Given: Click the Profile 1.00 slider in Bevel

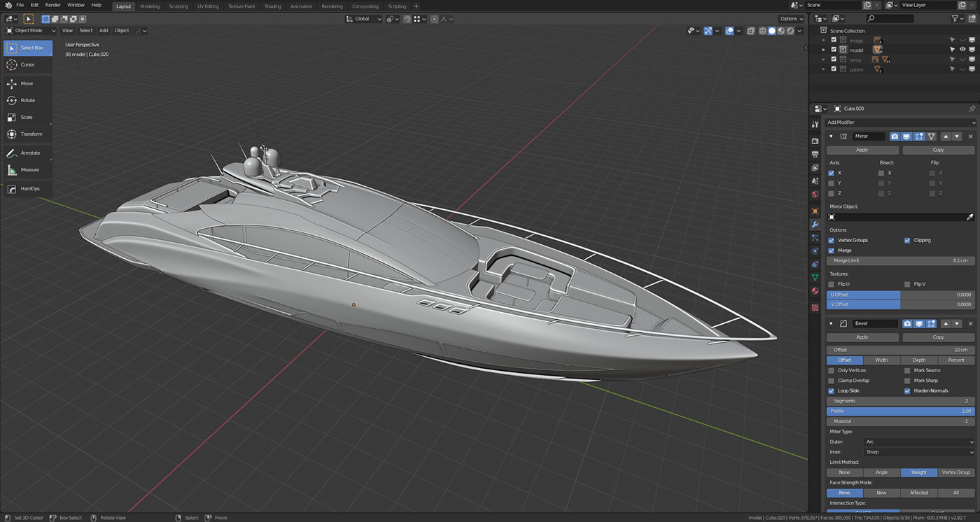Looking at the screenshot, I should (901, 411).
